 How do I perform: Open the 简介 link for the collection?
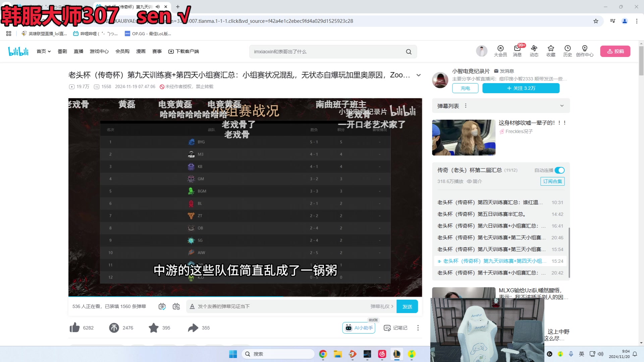tap(474, 181)
